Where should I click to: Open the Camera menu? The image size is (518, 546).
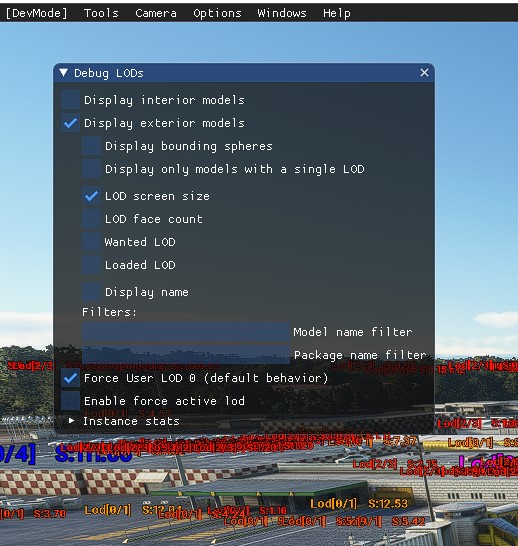tap(156, 13)
